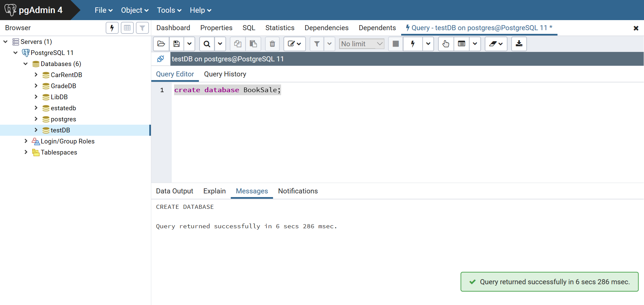The width and height of the screenshot is (644, 305).
Task: Switch to the Dependencies tab
Action: point(326,28)
